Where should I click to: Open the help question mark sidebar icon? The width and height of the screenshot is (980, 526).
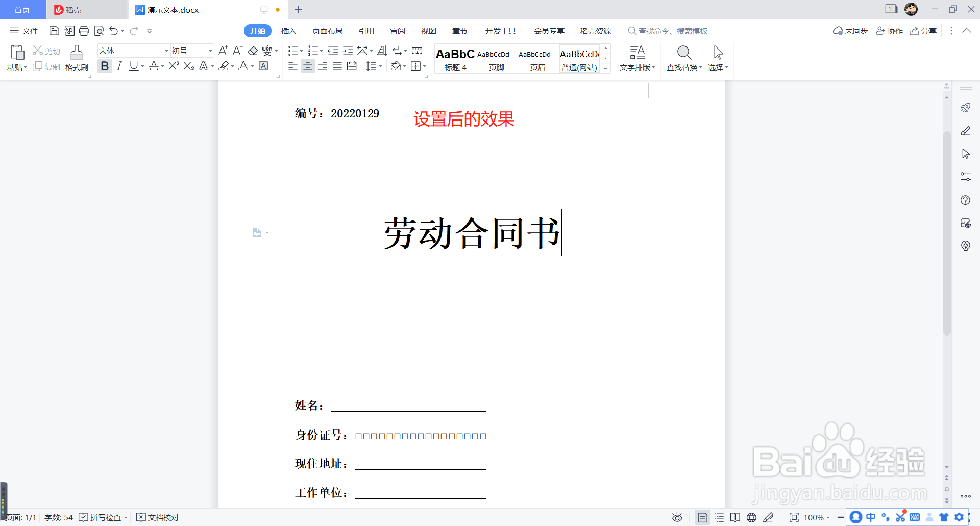click(x=965, y=200)
